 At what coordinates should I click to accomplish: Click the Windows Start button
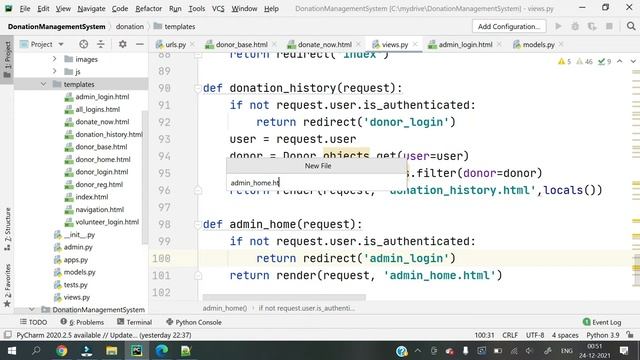point(11,351)
